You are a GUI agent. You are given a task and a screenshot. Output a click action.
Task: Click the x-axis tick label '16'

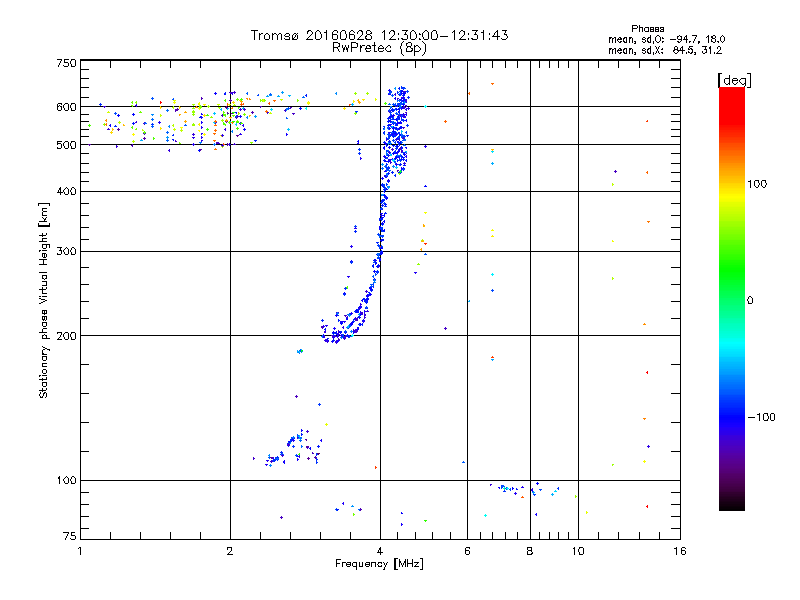coord(680,551)
